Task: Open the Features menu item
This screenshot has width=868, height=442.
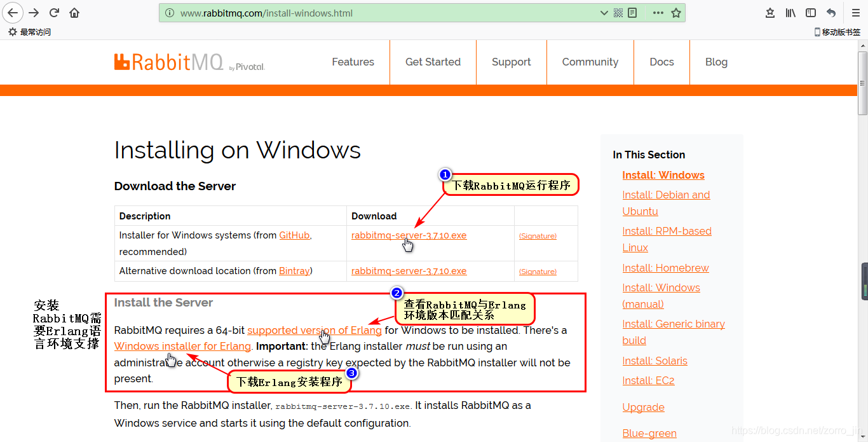Action: pos(353,62)
